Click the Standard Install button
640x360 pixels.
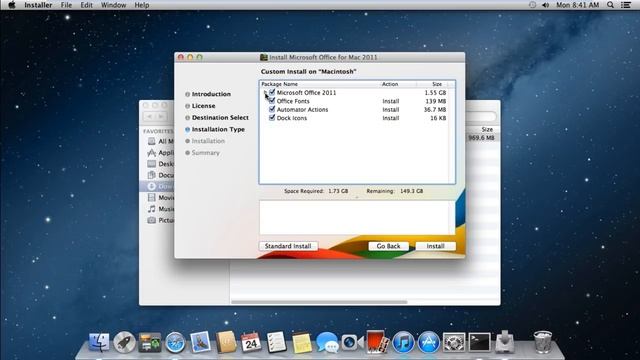(x=288, y=246)
